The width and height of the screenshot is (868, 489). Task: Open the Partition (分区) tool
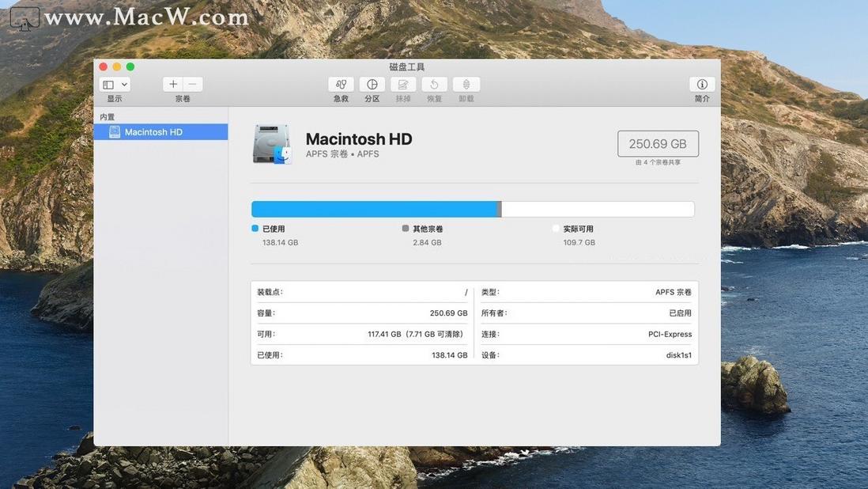(372, 84)
